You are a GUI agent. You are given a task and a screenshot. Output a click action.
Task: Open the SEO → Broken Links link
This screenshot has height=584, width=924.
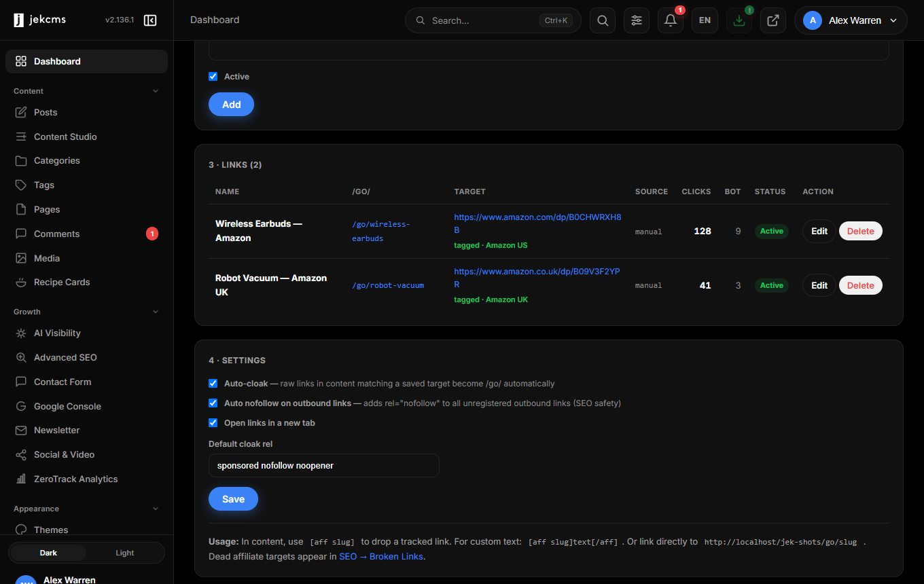point(381,556)
